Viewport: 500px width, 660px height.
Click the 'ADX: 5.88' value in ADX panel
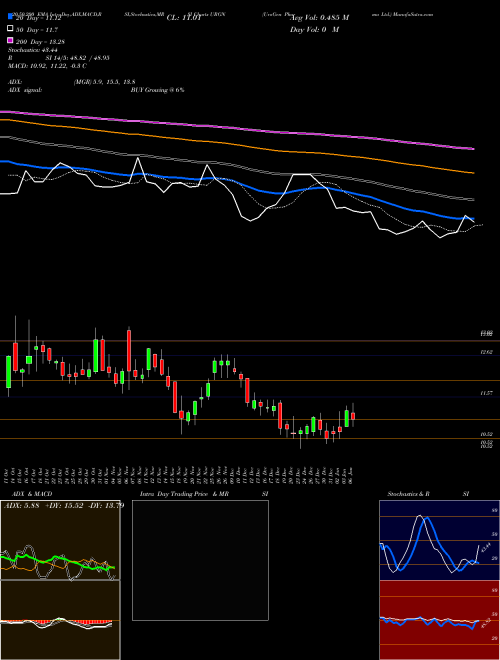(x=21, y=505)
